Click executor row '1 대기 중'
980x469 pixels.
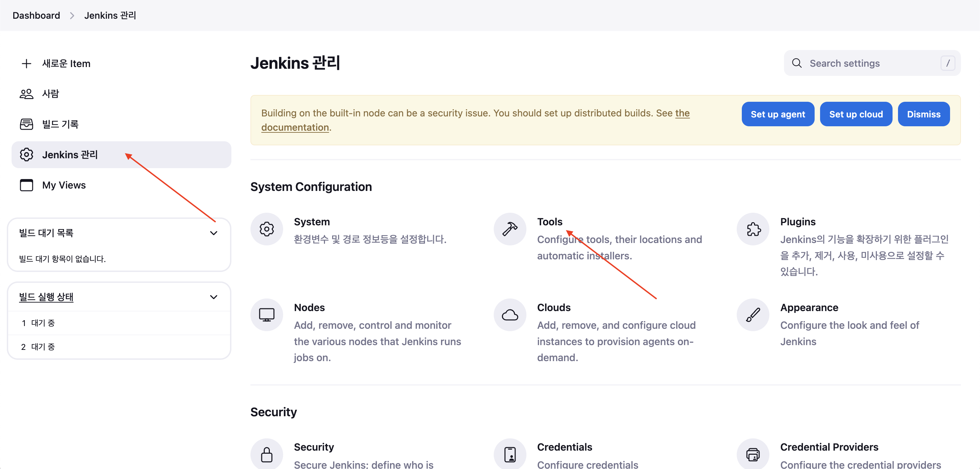click(119, 323)
